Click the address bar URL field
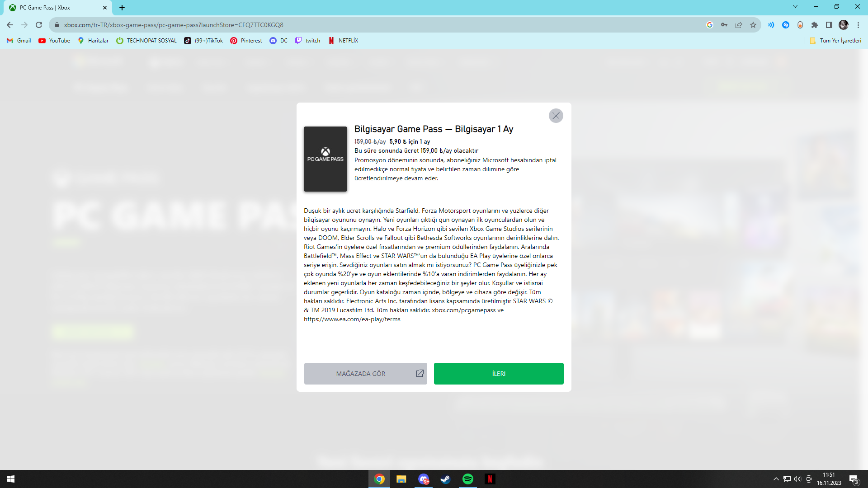This screenshot has height=488, width=868. click(362, 25)
